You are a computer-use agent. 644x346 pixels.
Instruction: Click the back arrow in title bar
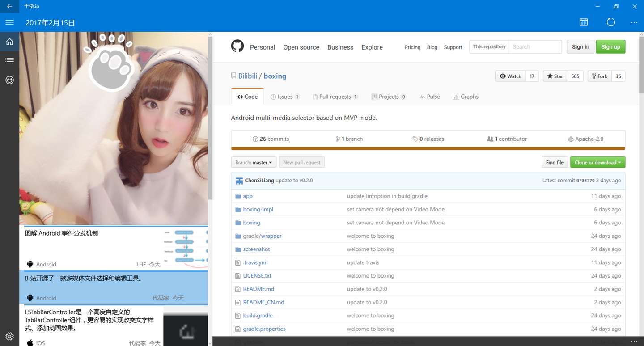click(9, 6)
